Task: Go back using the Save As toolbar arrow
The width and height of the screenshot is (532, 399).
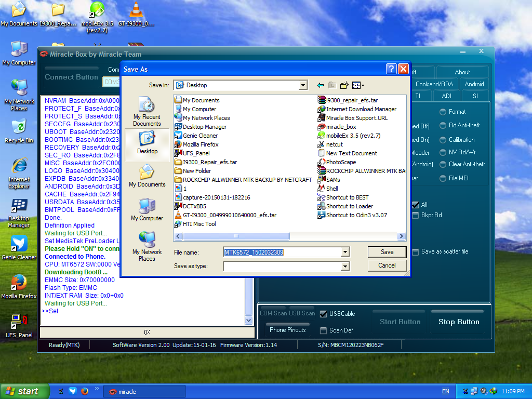Action: point(320,85)
